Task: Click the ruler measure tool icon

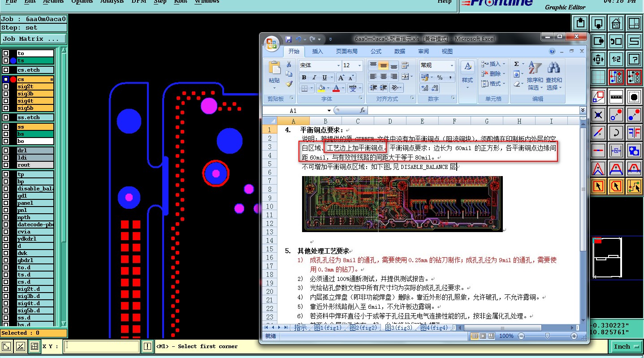Action: coord(617,97)
